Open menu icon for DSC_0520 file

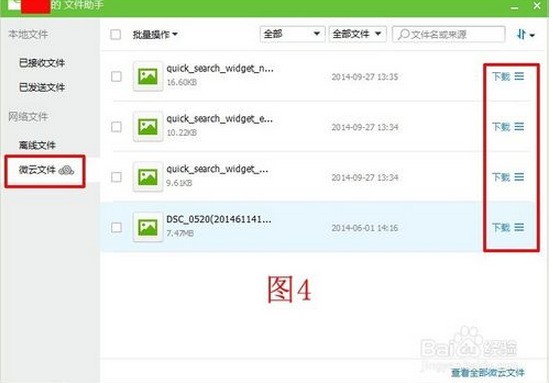click(519, 227)
